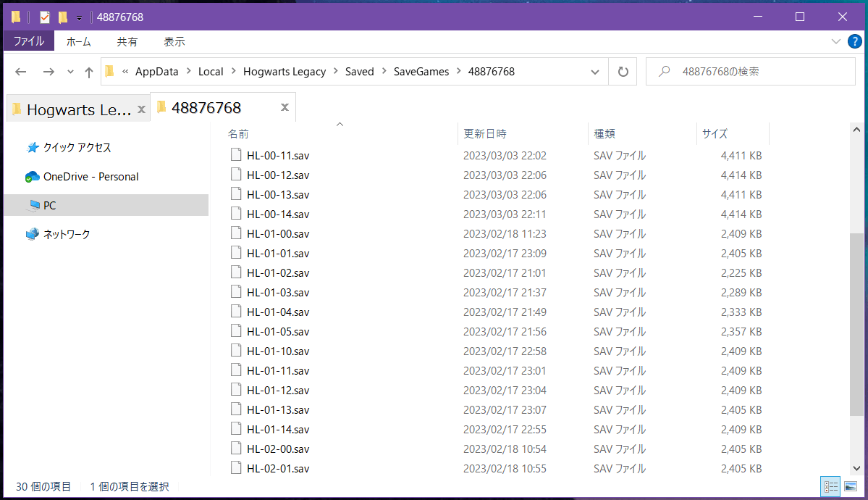Click file icon of HL-01-13.sav
This screenshot has width=868, height=500.
click(236, 409)
